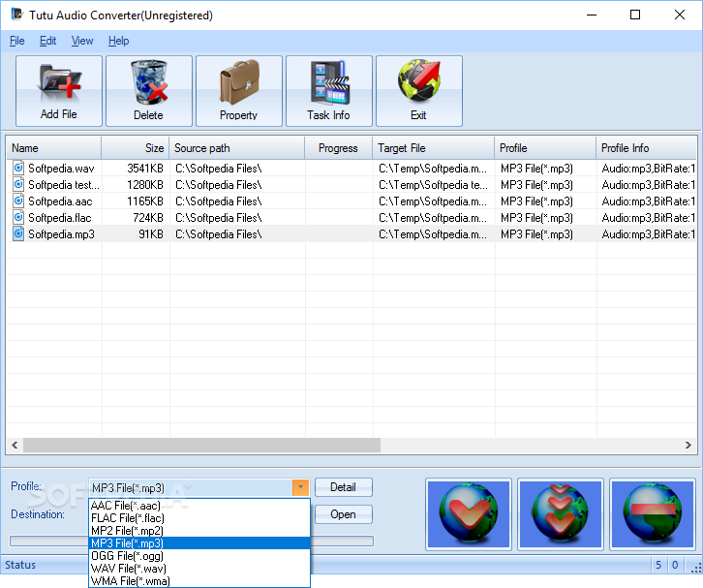Click the Add File toolbar button
Viewport: 703px width, 588px height.
click(59, 91)
